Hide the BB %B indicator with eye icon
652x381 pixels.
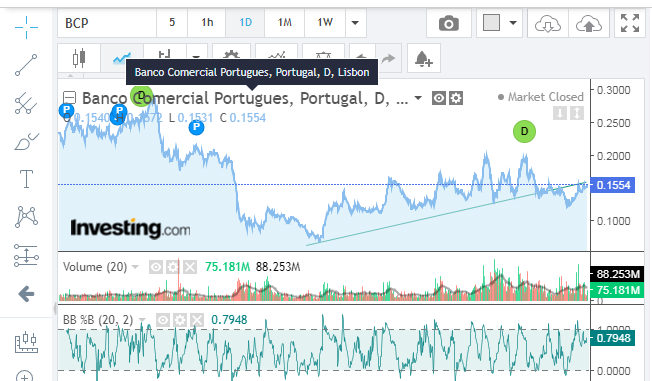pos(163,320)
